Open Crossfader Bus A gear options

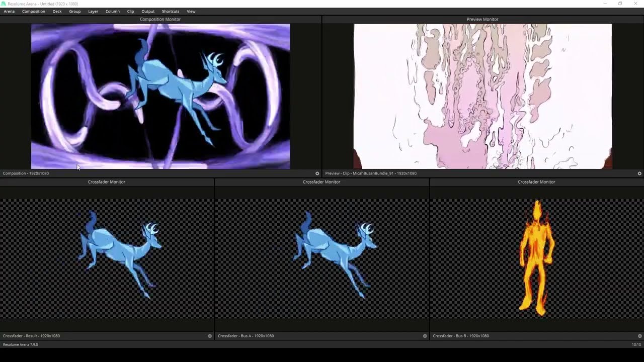pyautogui.click(x=425, y=336)
